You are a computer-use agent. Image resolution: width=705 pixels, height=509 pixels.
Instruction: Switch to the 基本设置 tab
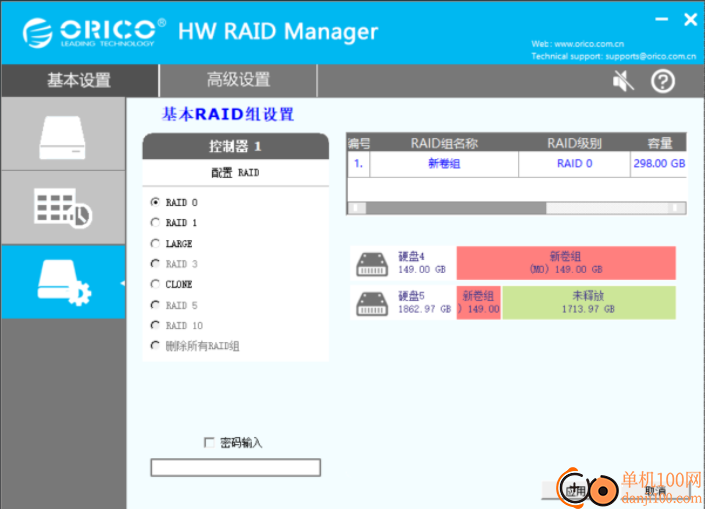pyautogui.click(x=80, y=80)
